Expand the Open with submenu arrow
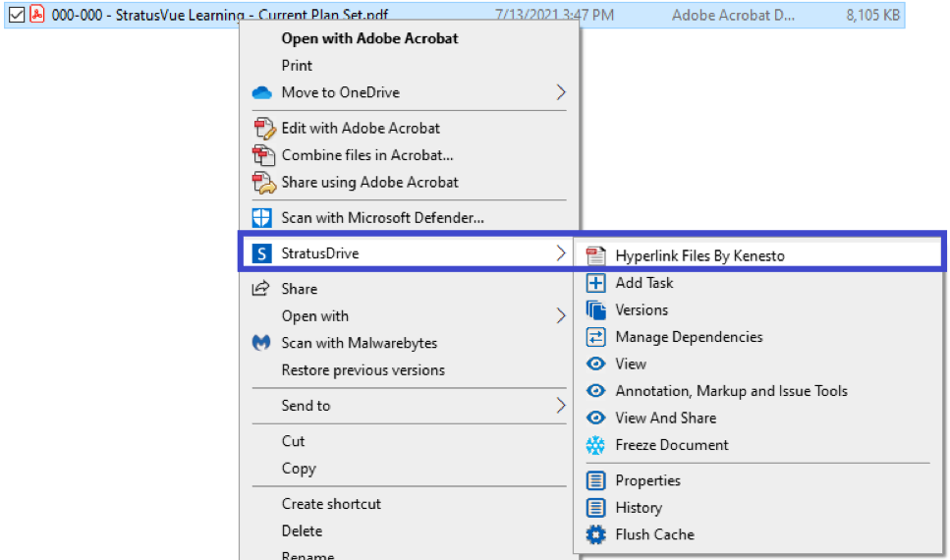The height and width of the screenshot is (560, 950). (560, 315)
